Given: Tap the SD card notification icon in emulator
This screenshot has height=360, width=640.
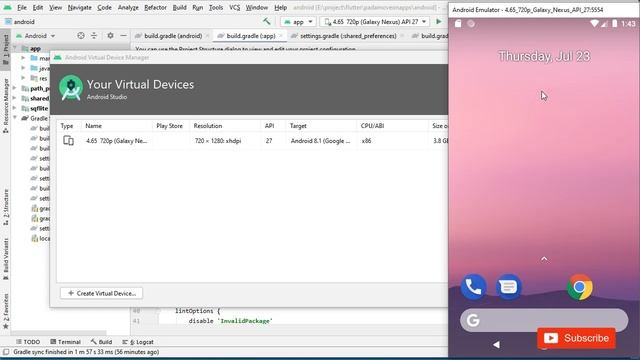Looking at the screenshot, I should tap(458, 24).
